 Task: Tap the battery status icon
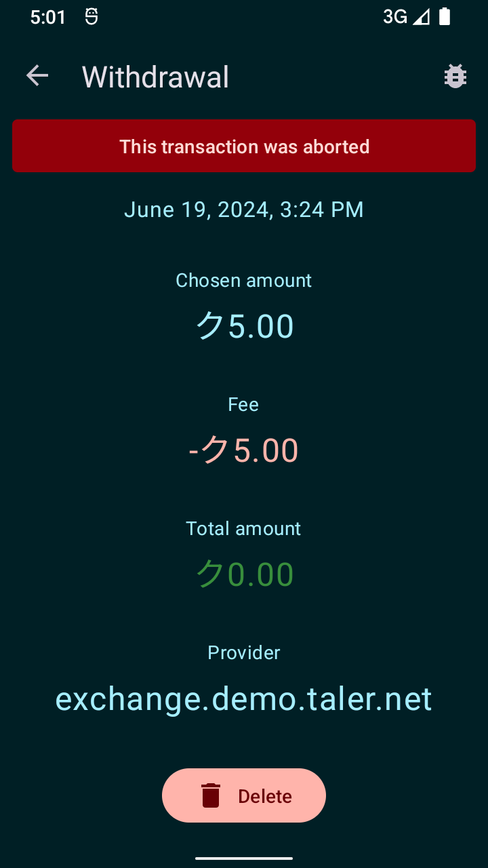click(x=445, y=17)
